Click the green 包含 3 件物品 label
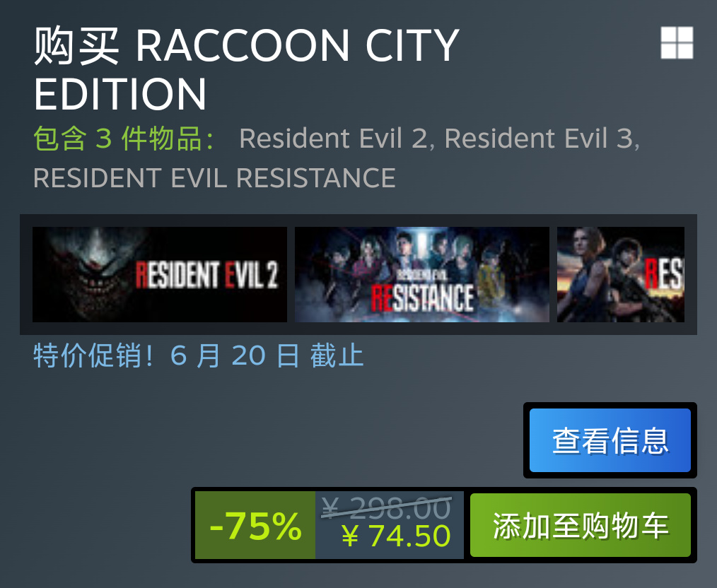 coord(124,139)
